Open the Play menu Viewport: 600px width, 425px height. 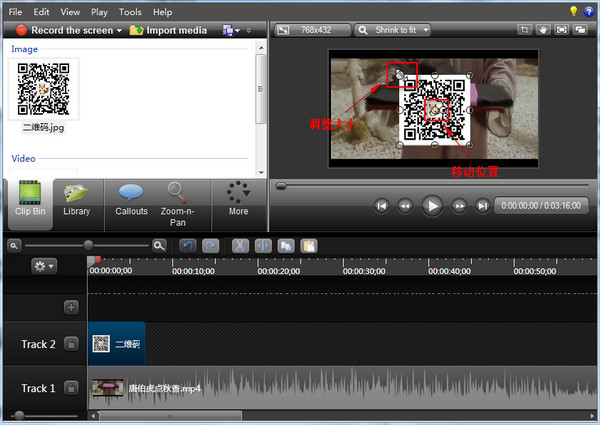click(99, 12)
